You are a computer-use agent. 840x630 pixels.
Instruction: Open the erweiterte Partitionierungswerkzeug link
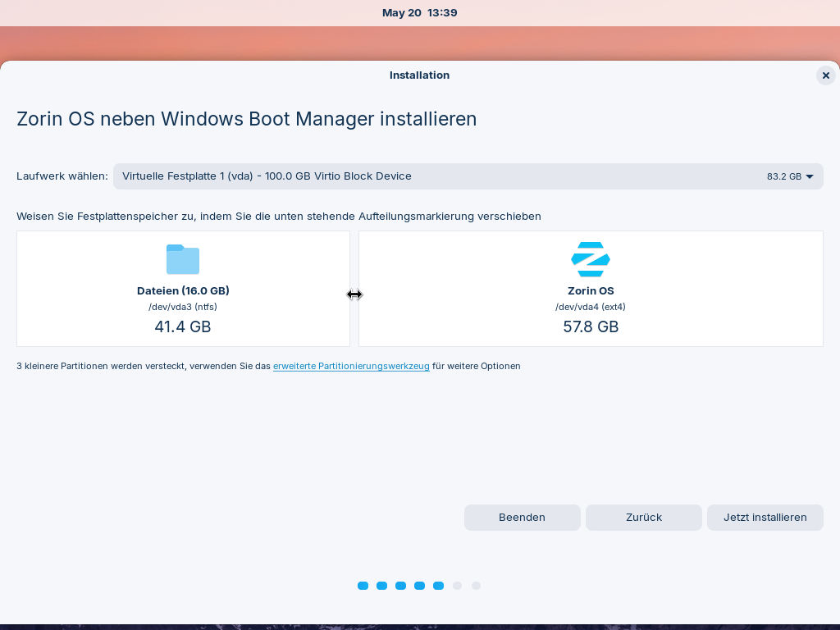pyautogui.click(x=351, y=366)
